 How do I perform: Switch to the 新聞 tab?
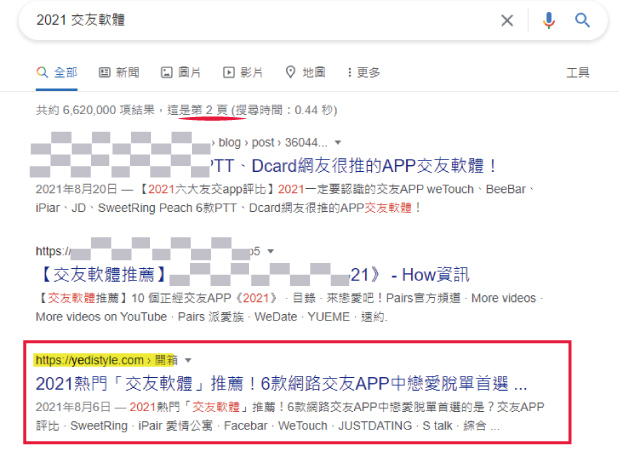coord(120,73)
